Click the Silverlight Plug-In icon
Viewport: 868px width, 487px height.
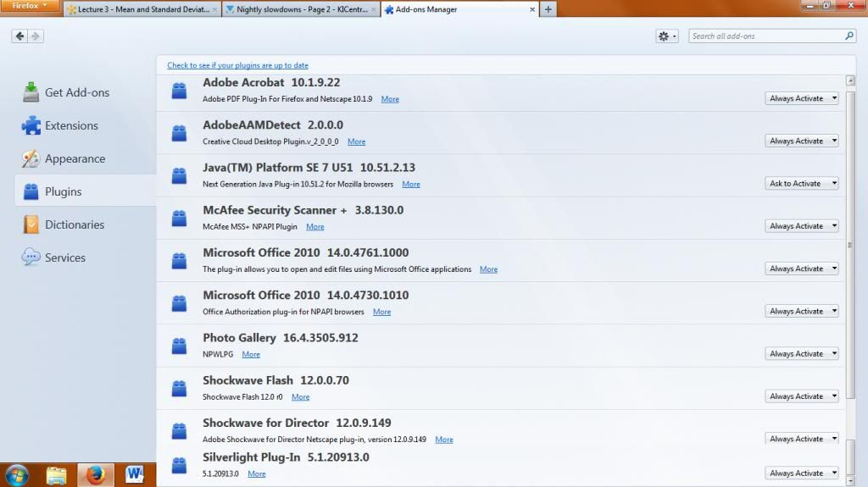pyautogui.click(x=179, y=466)
